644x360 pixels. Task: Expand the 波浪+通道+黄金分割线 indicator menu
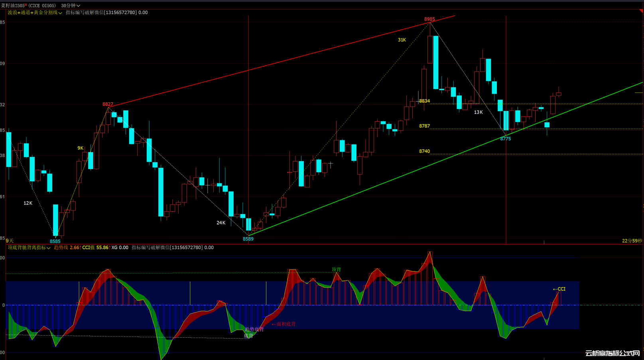point(35,13)
